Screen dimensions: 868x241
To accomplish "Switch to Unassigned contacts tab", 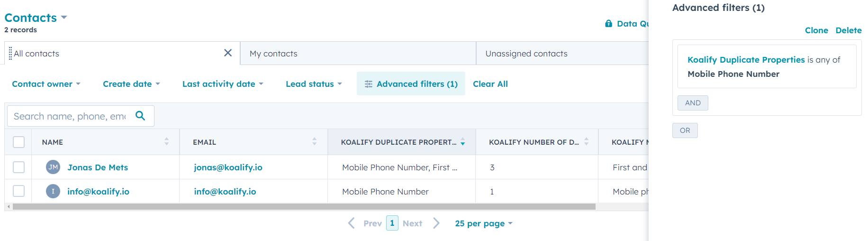I will point(526,54).
